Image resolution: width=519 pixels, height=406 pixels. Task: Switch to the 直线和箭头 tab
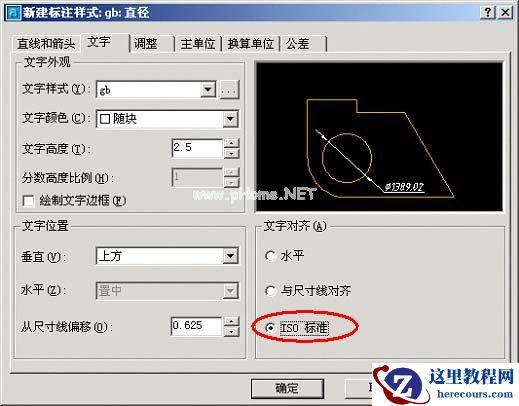(x=46, y=44)
